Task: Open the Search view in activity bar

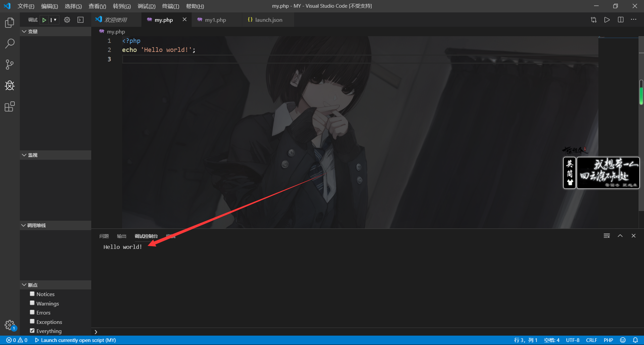Action: [10, 44]
